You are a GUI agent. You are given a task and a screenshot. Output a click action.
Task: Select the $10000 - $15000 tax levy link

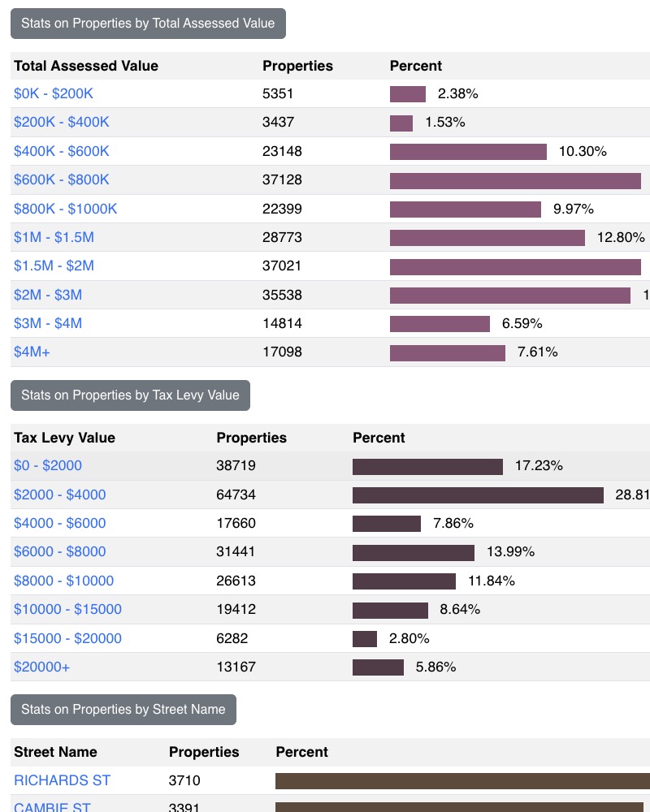(67, 609)
